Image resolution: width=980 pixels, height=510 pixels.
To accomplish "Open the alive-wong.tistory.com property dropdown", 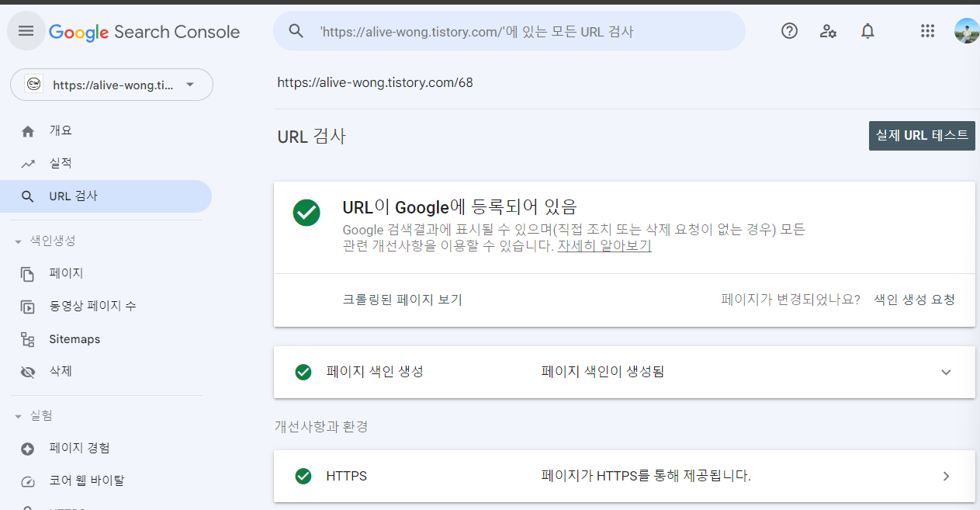I will pos(112,85).
